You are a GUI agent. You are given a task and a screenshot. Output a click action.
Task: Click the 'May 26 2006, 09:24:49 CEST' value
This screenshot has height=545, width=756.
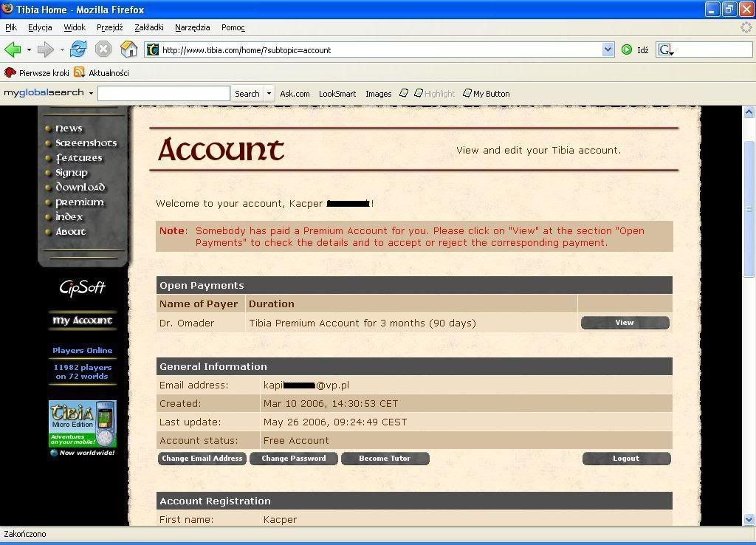point(335,422)
